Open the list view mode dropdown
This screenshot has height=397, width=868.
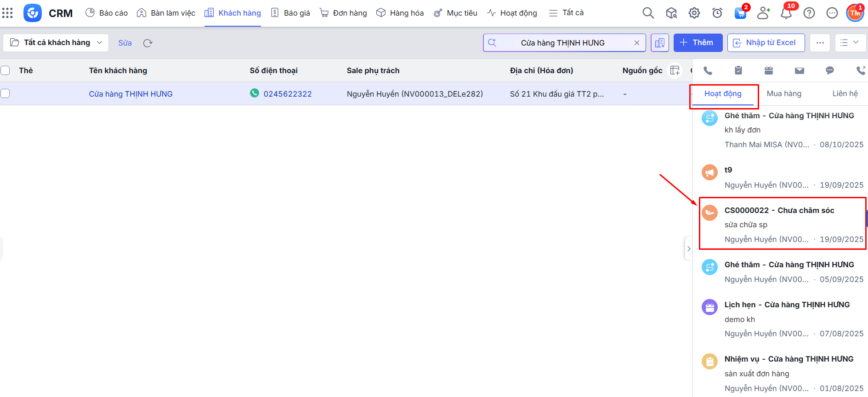point(850,43)
